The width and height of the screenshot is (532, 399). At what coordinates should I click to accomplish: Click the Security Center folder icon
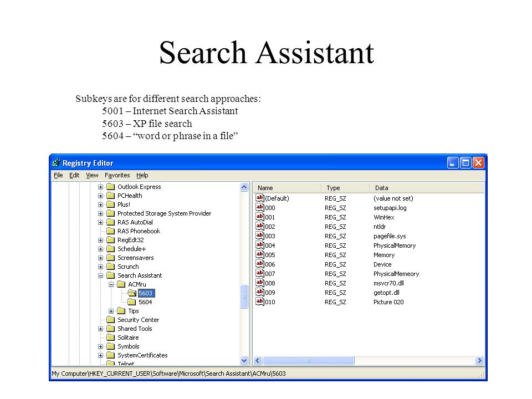pos(111,320)
